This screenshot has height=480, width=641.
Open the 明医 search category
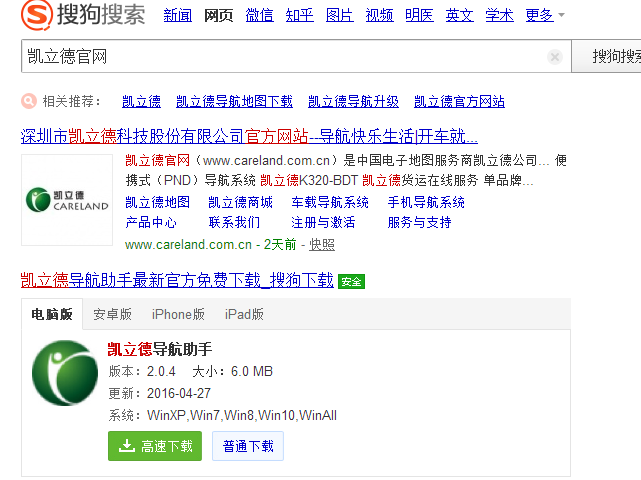(x=419, y=15)
